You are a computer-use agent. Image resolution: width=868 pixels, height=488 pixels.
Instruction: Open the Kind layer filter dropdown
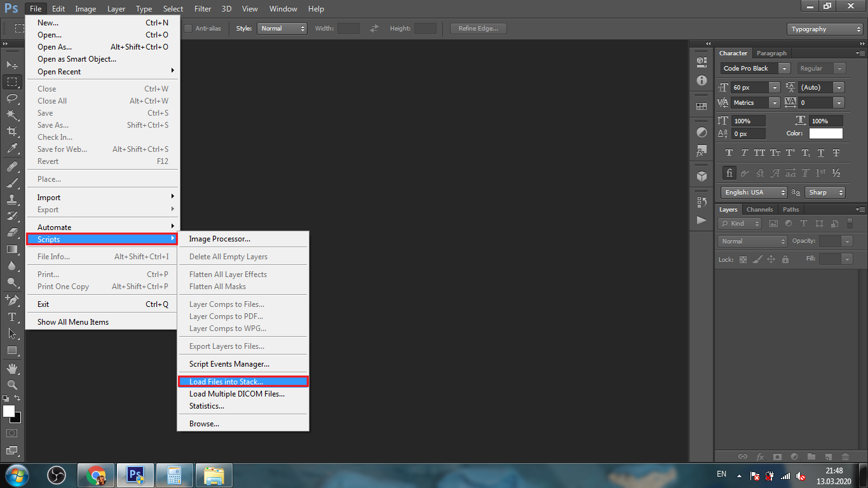tap(740, 224)
